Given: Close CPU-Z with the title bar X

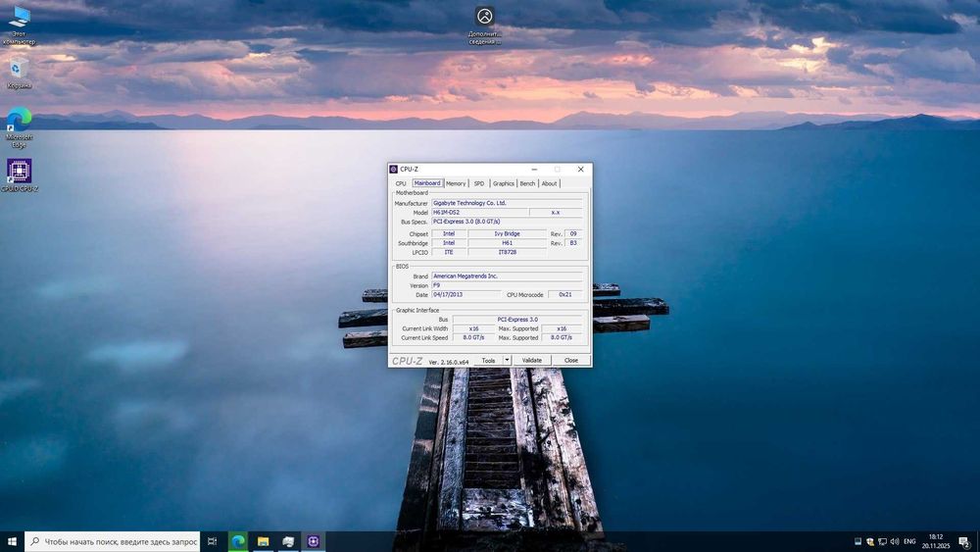Looking at the screenshot, I should (x=580, y=170).
